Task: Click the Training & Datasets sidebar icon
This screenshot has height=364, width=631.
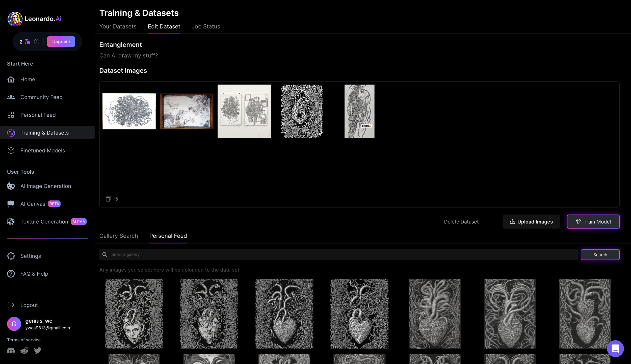Action: coord(11,133)
